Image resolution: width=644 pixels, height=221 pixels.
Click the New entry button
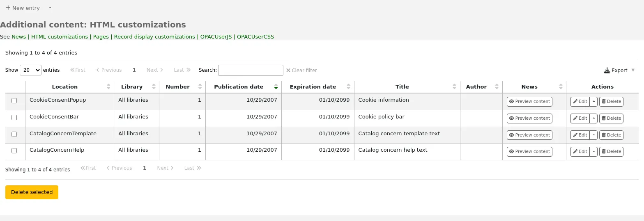tap(23, 8)
